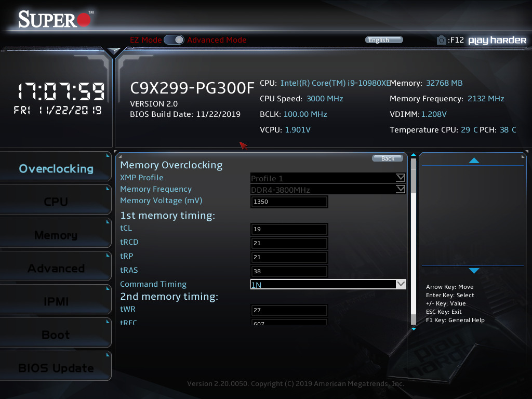Click the Memory value 32768 MB
Screen dimensions: 532x399
(x=444, y=83)
